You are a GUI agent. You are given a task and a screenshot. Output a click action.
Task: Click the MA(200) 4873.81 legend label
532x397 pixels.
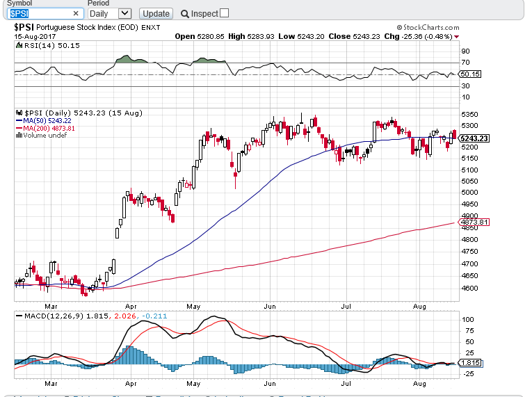click(49, 128)
